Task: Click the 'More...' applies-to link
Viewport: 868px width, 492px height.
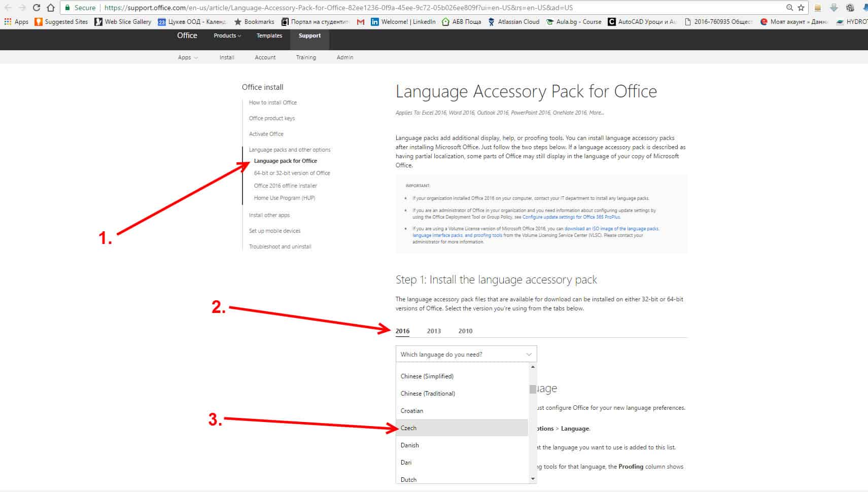Action: tap(597, 113)
